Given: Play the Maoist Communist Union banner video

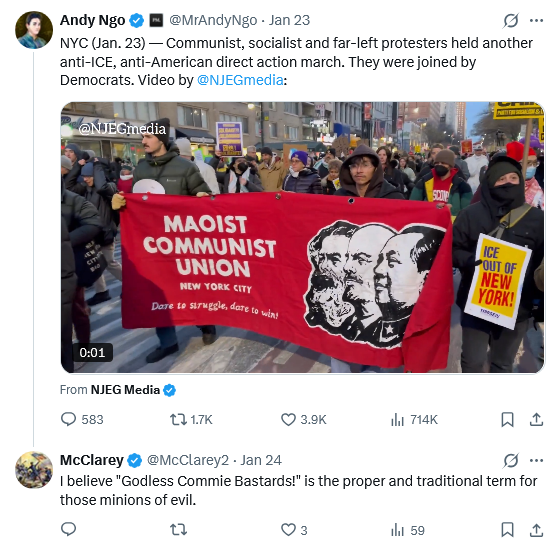Looking at the screenshot, I should [303, 237].
